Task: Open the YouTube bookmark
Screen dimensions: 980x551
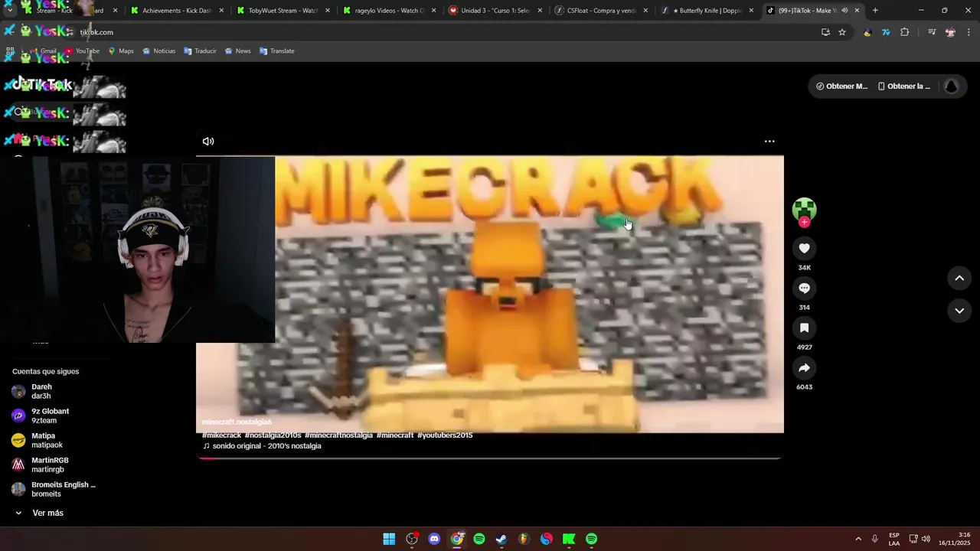Action: tap(82, 51)
